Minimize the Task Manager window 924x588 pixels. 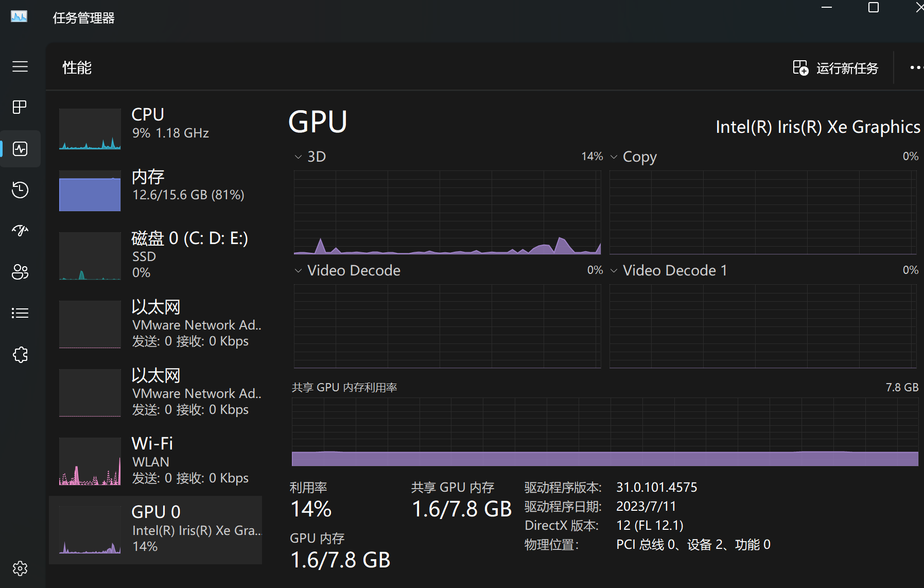click(827, 7)
